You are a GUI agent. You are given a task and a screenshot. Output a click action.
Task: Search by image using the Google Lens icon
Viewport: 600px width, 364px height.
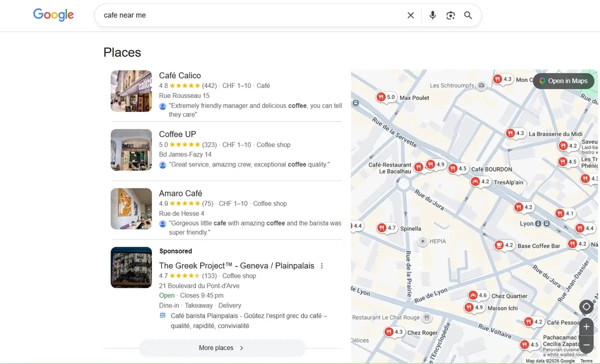[x=450, y=15]
